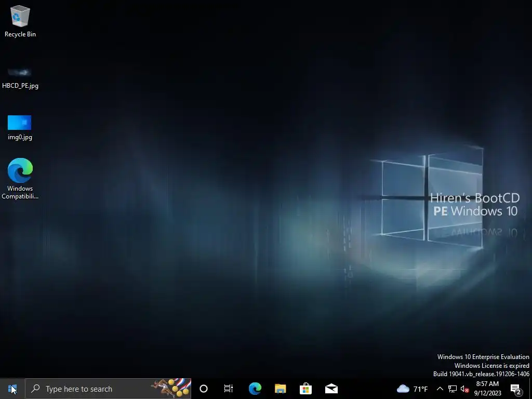Click the magnifier icon in the search box
Image resolution: width=532 pixels, height=399 pixels.
coord(35,389)
